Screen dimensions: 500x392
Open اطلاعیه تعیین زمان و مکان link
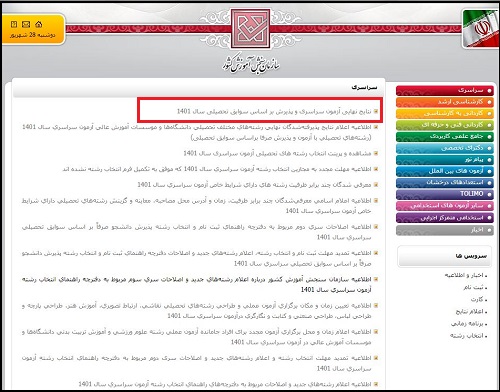click(197, 311)
